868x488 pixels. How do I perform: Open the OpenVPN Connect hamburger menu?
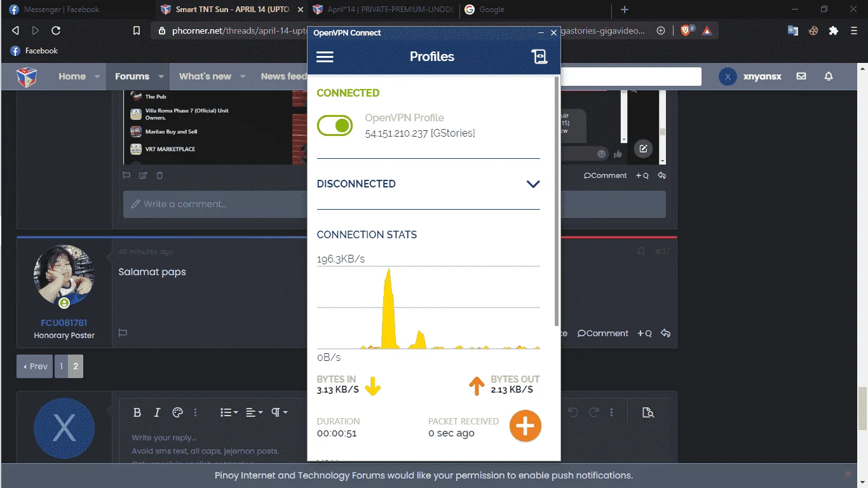pos(325,57)
